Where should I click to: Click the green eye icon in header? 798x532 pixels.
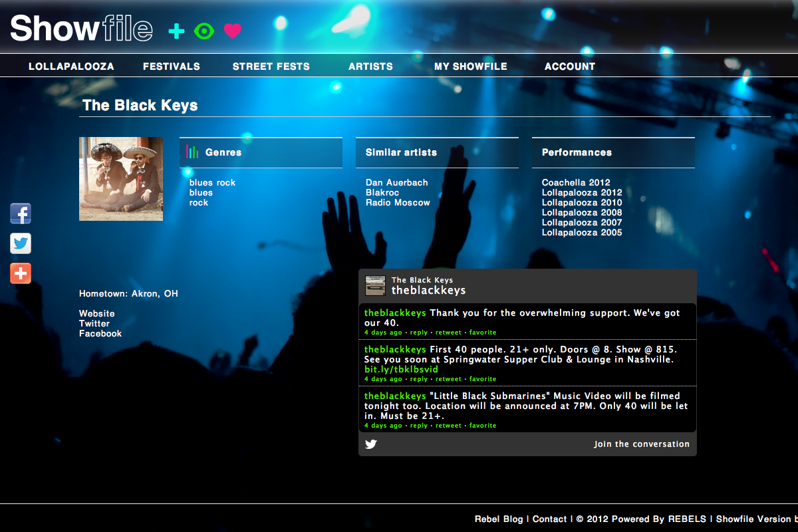204,31
